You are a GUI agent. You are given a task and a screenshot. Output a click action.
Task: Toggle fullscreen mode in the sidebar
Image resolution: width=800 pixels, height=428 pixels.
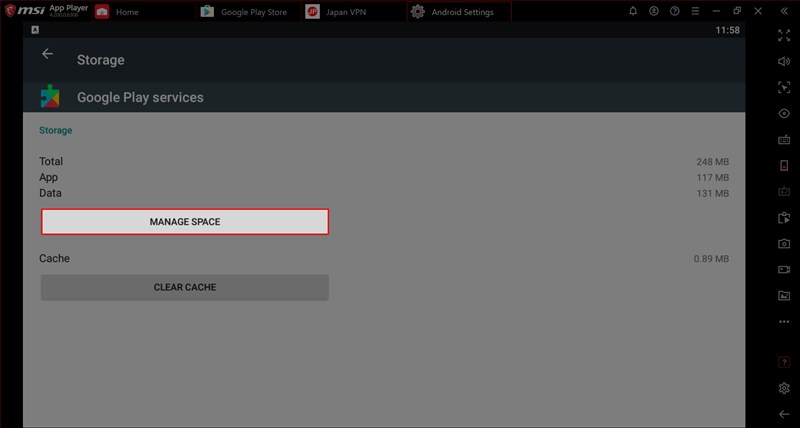784,35
